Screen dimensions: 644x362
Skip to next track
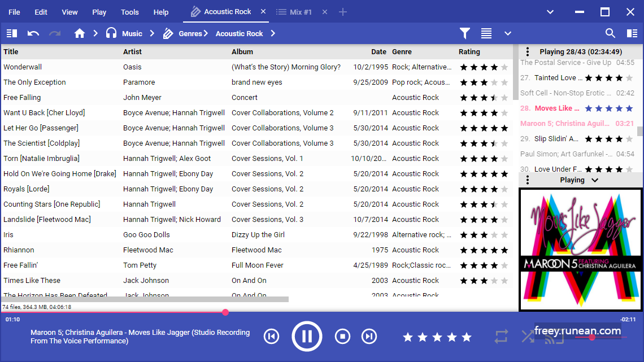[x=369, y=337]
